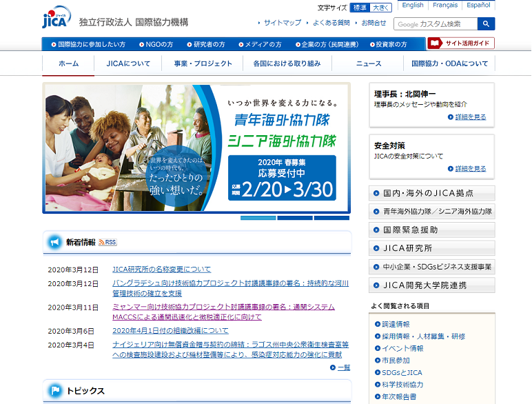Open 2020年4月1日付の組織改編について link

[x=170, y=331]
